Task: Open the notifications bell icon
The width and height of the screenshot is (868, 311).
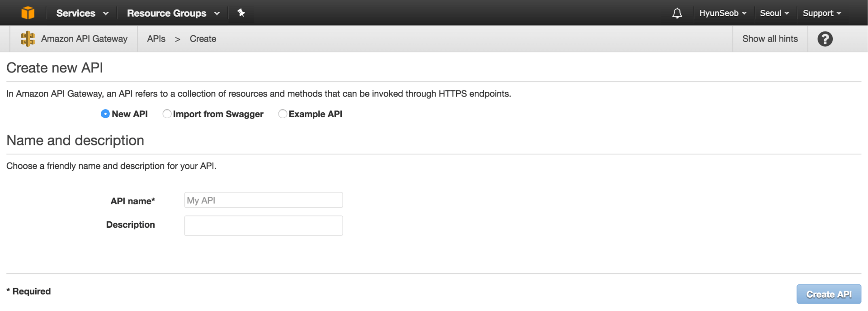Action: tap(677, 13)
